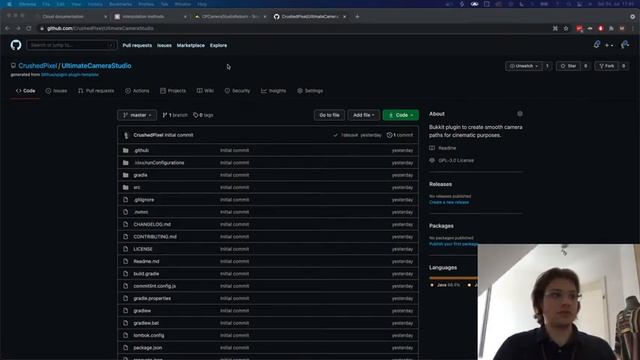Open the notifications bell
The width and height of the screenshot is (640, 360).
pyautogui.click(x=597, y=45)
